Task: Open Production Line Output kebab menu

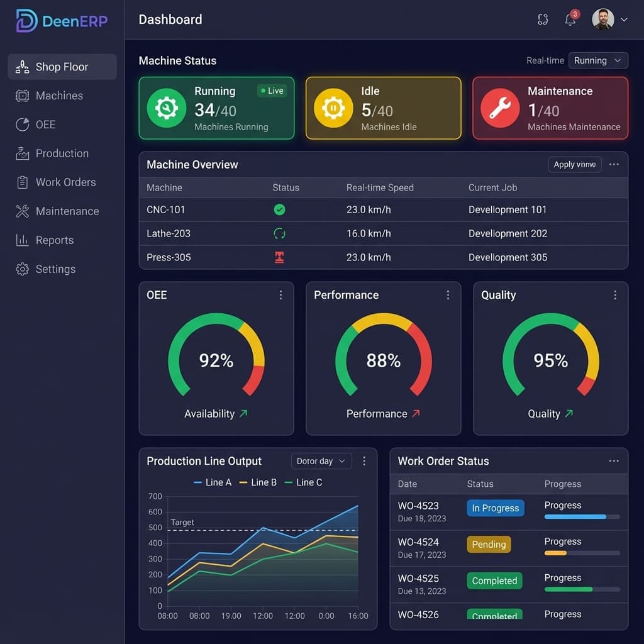Action: 364,461
